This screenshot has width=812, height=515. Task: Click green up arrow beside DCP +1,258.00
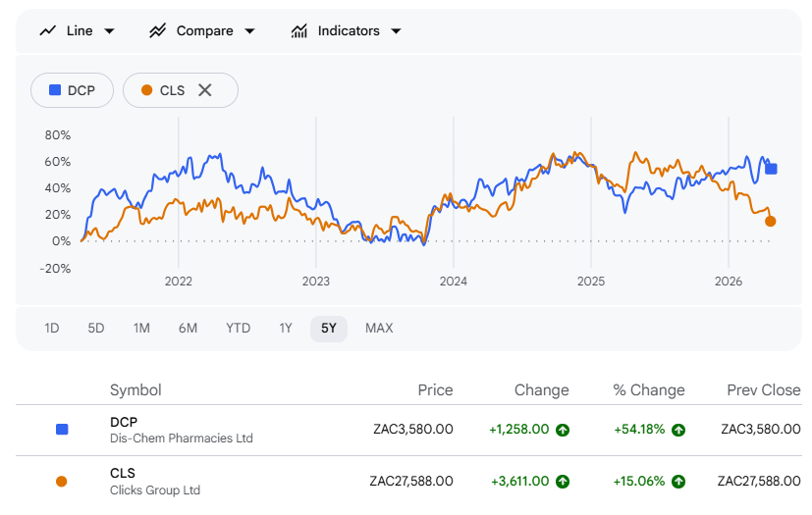click(563, 430)
